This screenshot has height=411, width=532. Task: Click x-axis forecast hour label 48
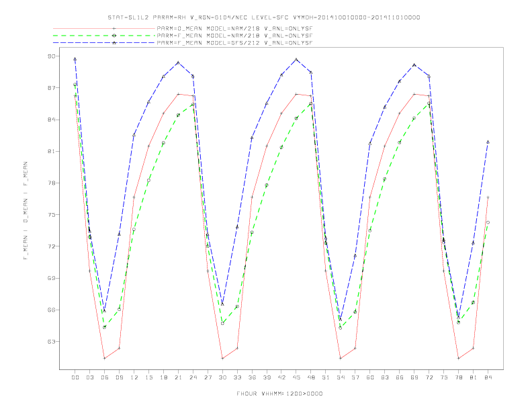pos(311,377)
